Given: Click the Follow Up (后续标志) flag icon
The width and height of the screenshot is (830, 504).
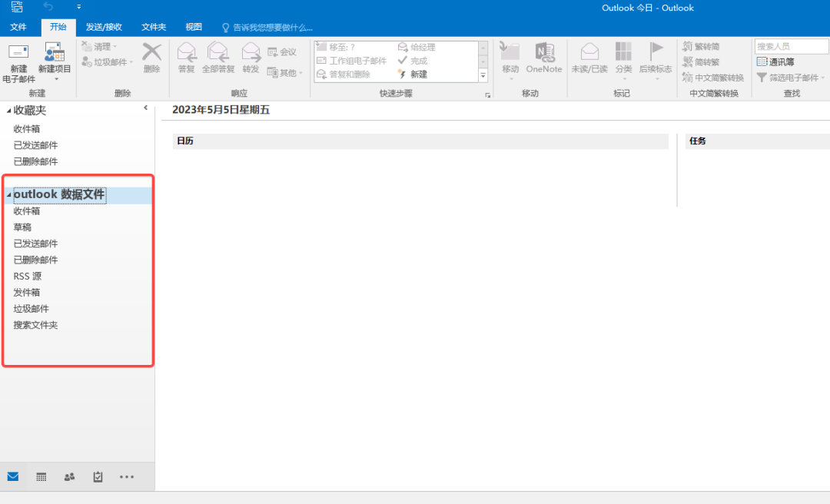Looking at the screenshot, I should [656, 51].
